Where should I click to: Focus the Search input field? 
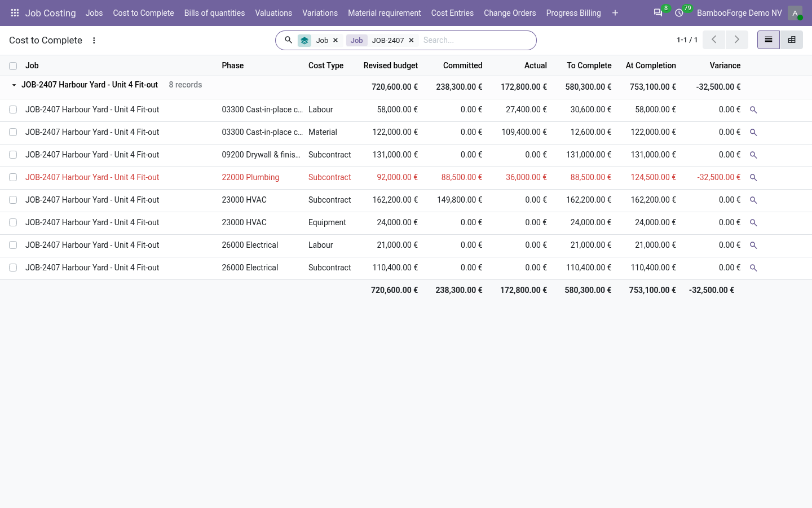476,41
